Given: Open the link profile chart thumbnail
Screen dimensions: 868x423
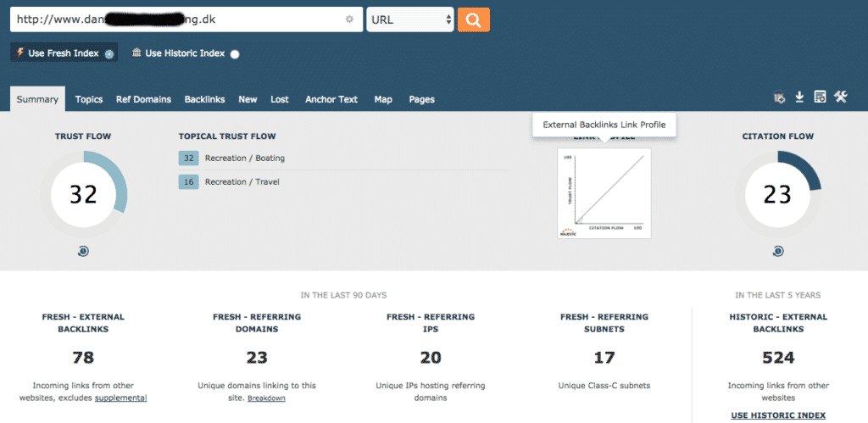Looking at the screenshot, I should [604, 193].
